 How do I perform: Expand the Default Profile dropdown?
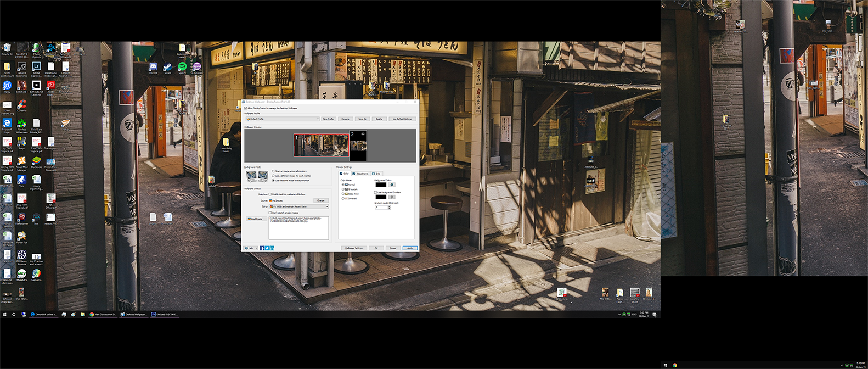pos(317,119)
